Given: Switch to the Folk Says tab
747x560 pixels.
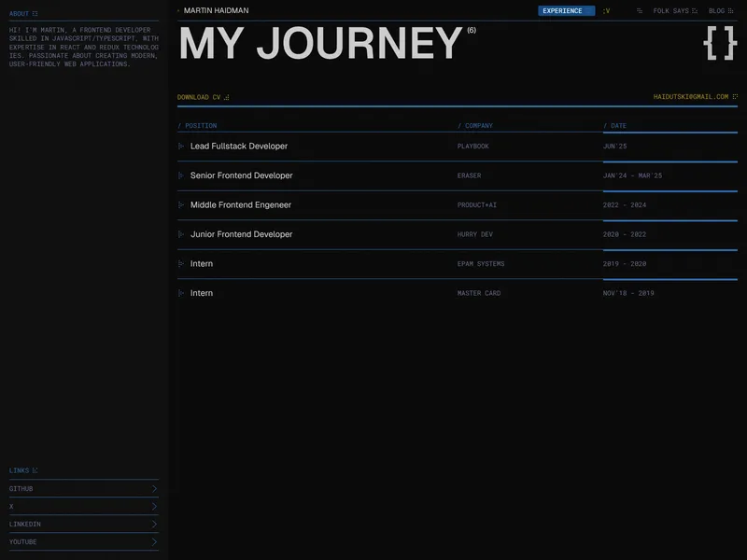Looking at the screenshot, I should (x=674, y=10).
